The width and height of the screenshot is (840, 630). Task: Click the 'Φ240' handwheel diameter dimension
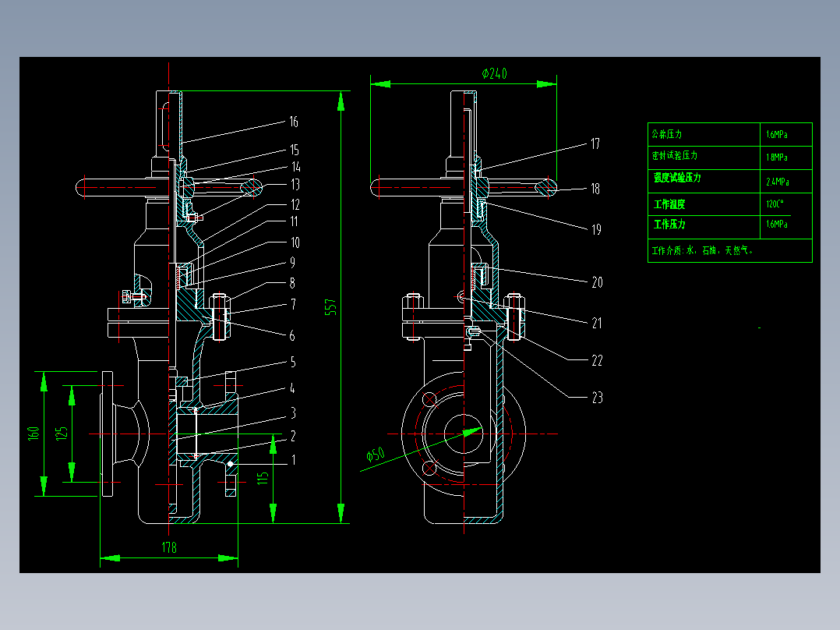coord(494,73)
